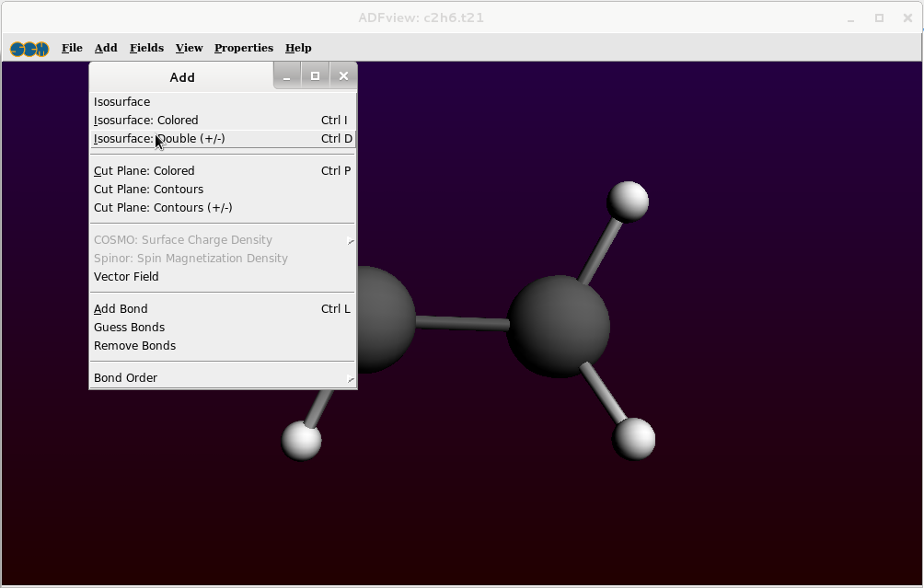Choose Isosurface: Colored option
Viewport: 924px width, 588px height.
coord(145,121)
